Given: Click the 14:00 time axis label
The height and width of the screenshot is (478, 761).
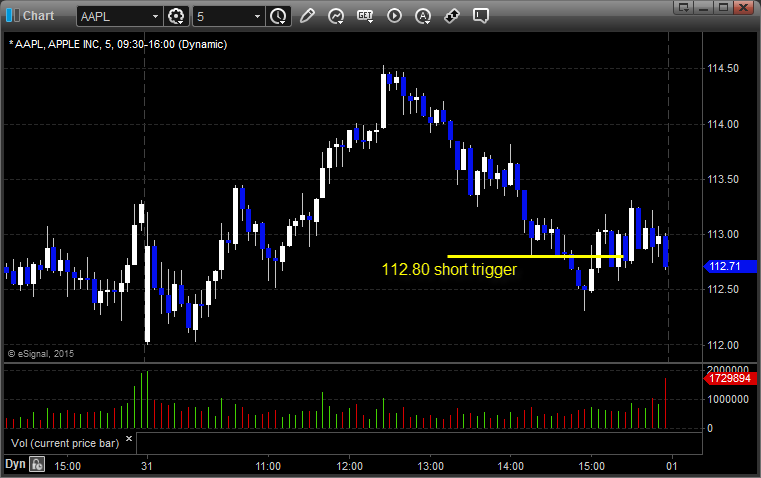Looking at the screenshot, I should pyautogui.click(x=511, y=466).
